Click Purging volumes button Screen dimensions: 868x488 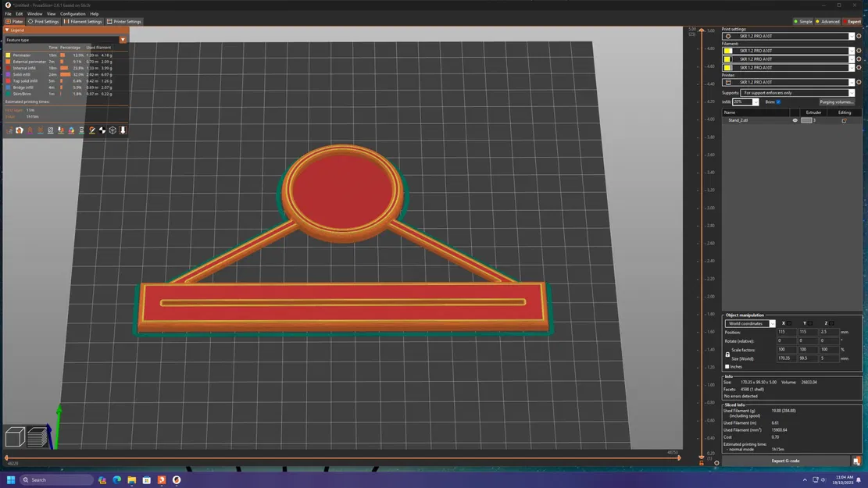pos(837,102)
